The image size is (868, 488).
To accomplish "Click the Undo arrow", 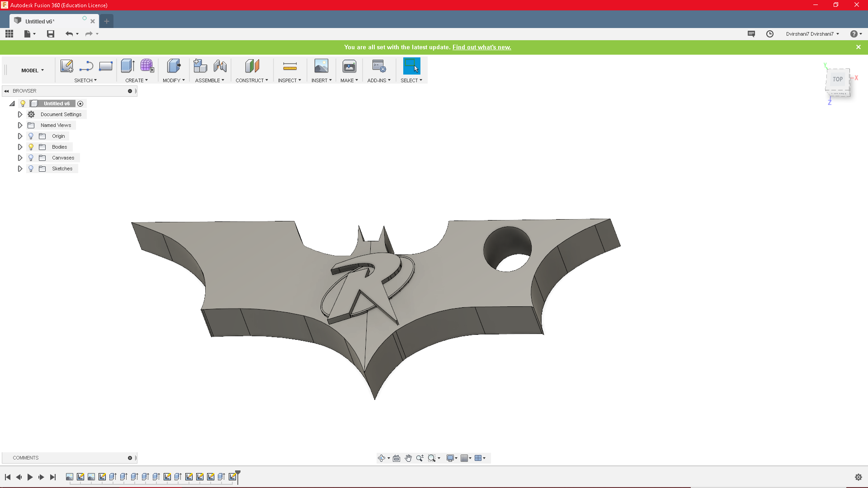I will pyautogui.click(x=69, y=34).
